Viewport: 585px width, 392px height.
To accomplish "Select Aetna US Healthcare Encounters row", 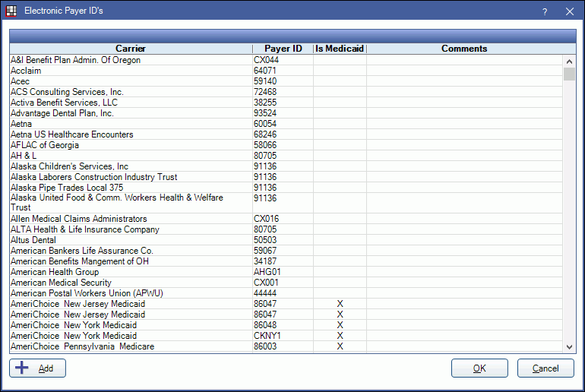I will click(x=286, y=134).
